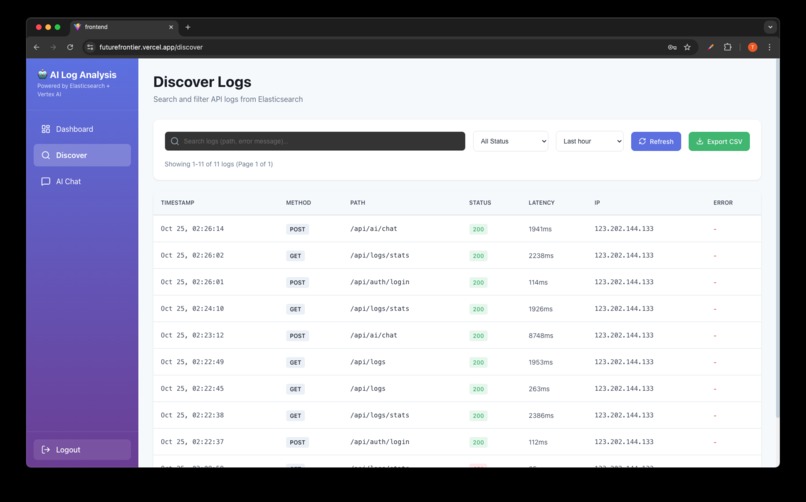Image resolution: width=806 pixels, height=502 pixels.
Task: Click the Discover Logs heading
Action: [x=202, y=82]
